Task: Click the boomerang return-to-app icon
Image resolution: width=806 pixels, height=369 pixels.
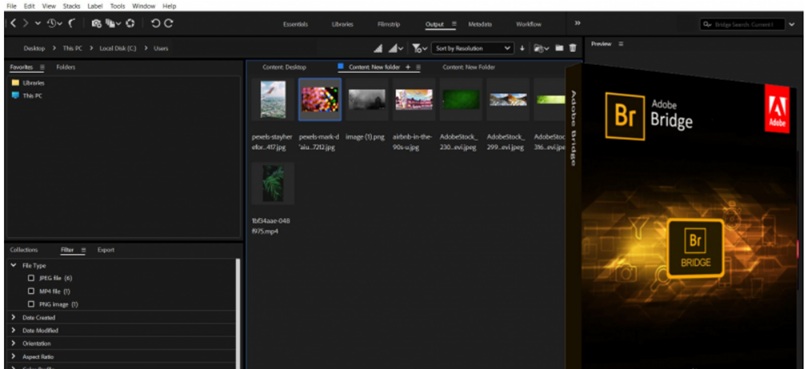Action: click(72, 23)
